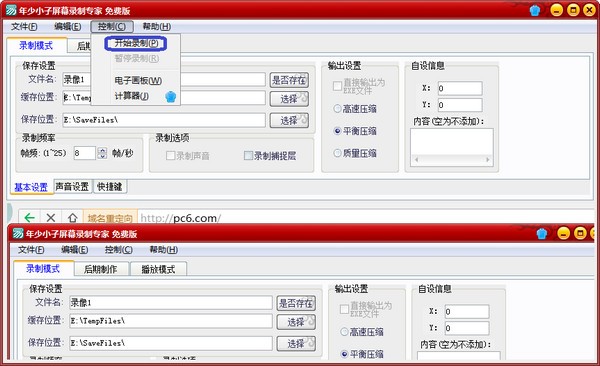Viewport: 600px width, 366px height.
Task: Stop loading with the X icon in browser bar
Action: [51, 218]
